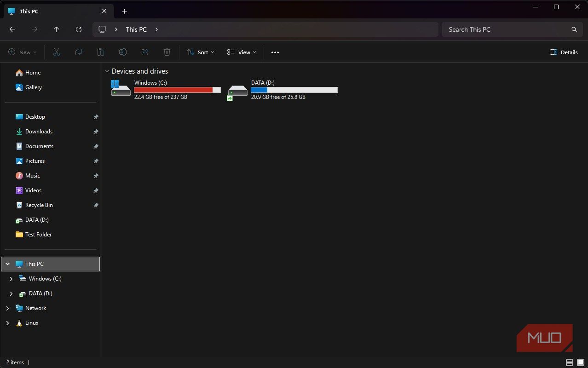The width and height of the screenshot is (588, 368).
Task: Collapse the Devices and drives group
Action: 107,71
